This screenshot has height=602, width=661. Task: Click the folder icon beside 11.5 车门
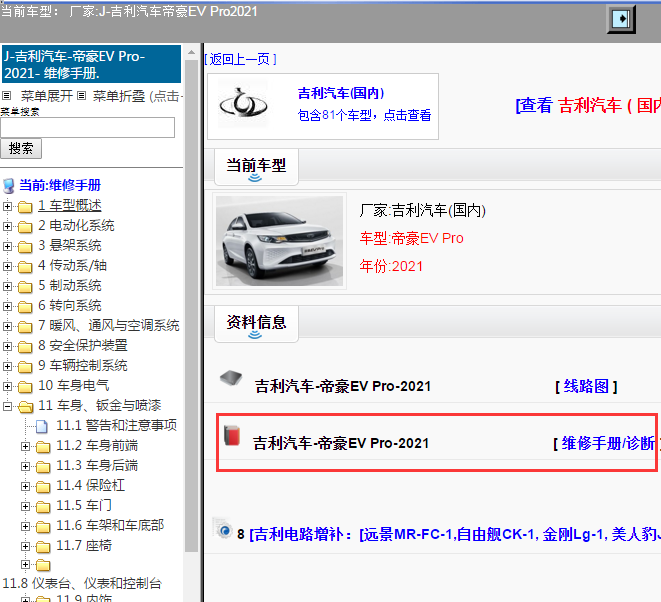tap(43, 506)
